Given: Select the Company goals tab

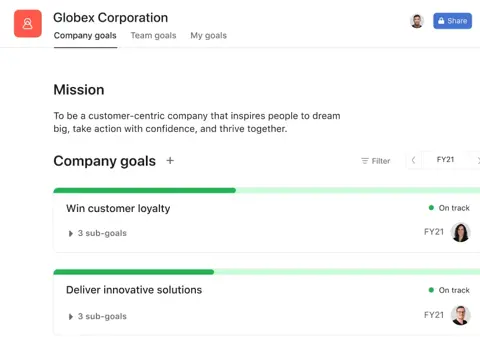Looking at the screenshot, I should tap(85, 35).
